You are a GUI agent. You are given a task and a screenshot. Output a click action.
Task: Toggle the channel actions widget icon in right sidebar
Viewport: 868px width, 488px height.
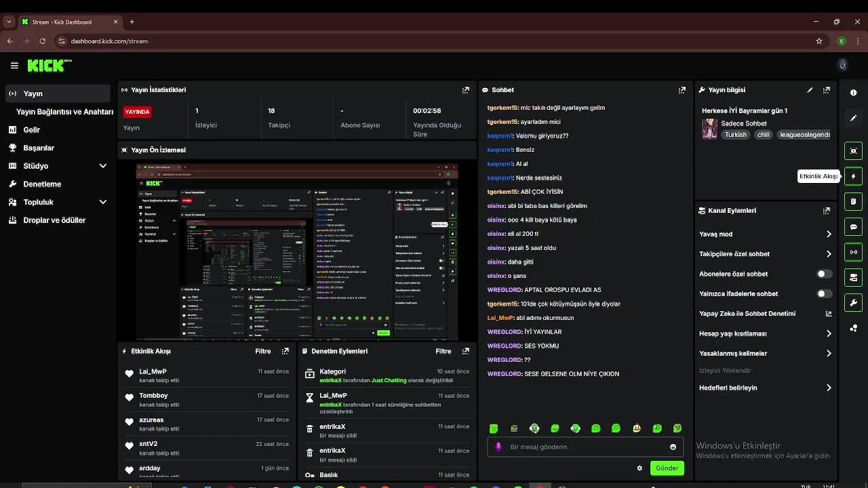pos(853,277)
